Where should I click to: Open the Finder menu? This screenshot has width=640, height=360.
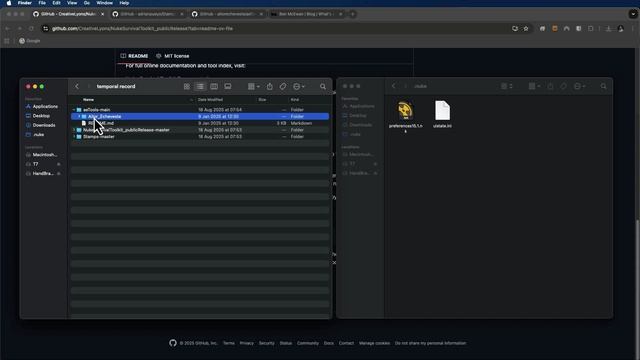click(24, 3)
